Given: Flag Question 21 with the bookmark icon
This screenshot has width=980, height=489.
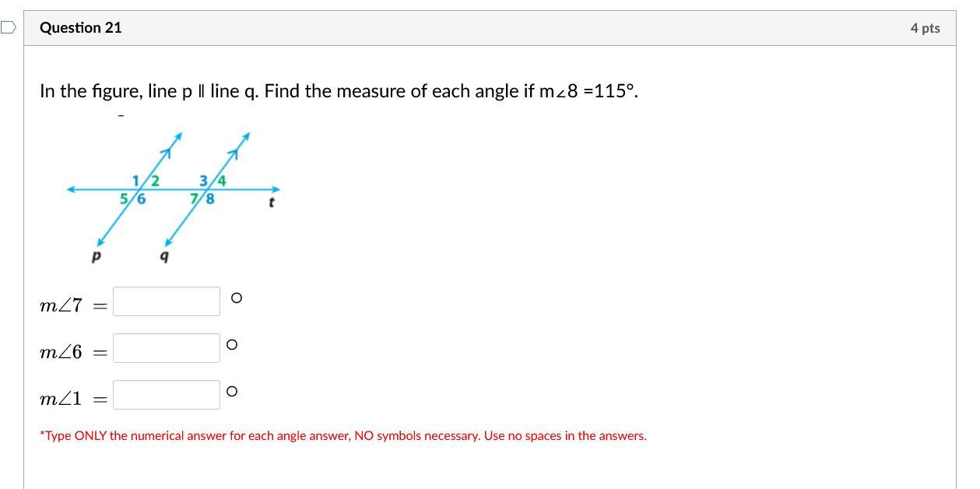Looking at the screenshot, I should coord(8,28).
